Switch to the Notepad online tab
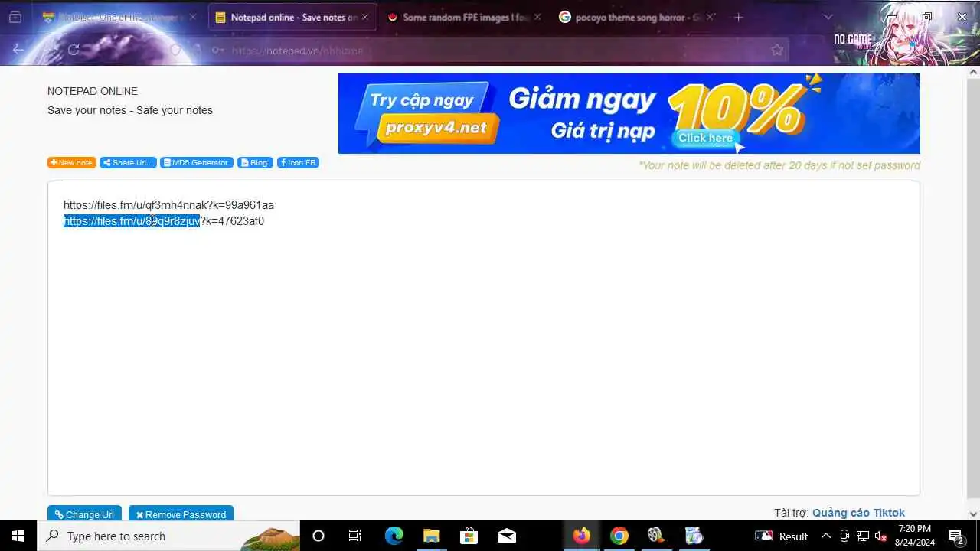The width and height of the screenshot is (980, 551). (x=292, y=17)
